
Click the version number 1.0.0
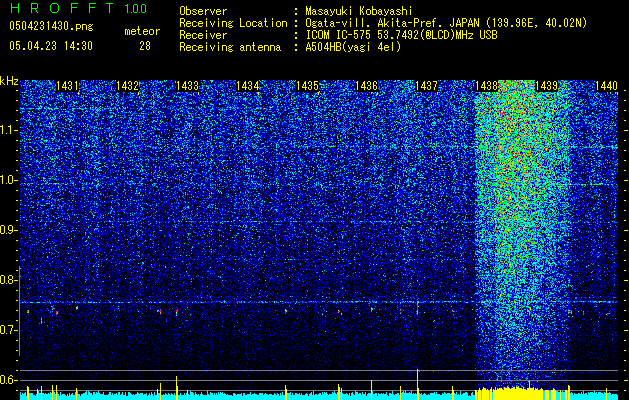[135, 9]
